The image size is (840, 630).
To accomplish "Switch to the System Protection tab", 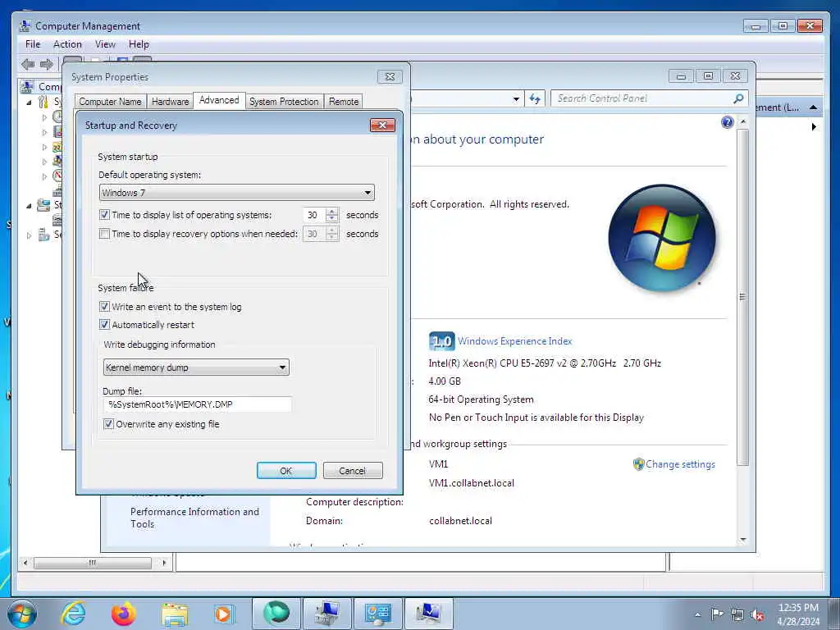I will [x=284, y=101].
